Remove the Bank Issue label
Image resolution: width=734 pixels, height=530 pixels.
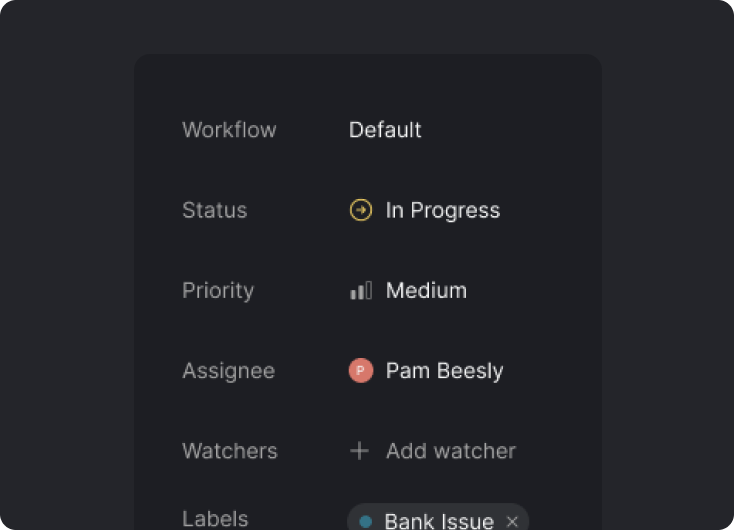click(x=512, y=521)
